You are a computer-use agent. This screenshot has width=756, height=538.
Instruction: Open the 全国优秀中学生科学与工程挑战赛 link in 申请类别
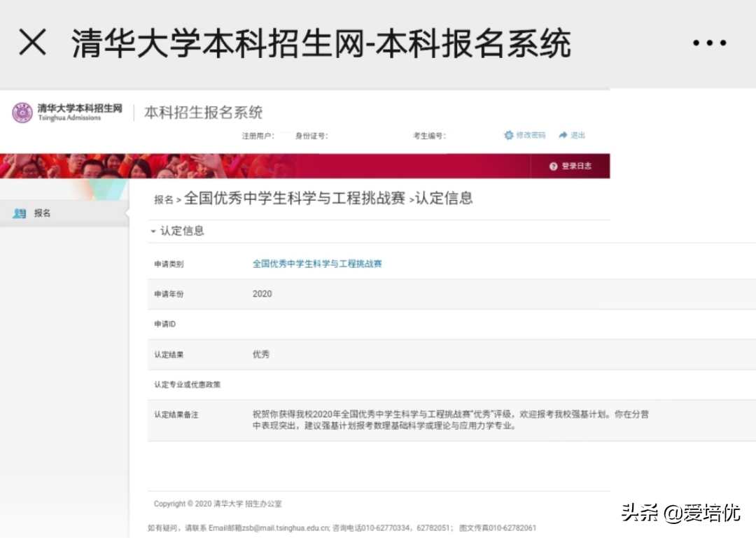tap(317, 264)
